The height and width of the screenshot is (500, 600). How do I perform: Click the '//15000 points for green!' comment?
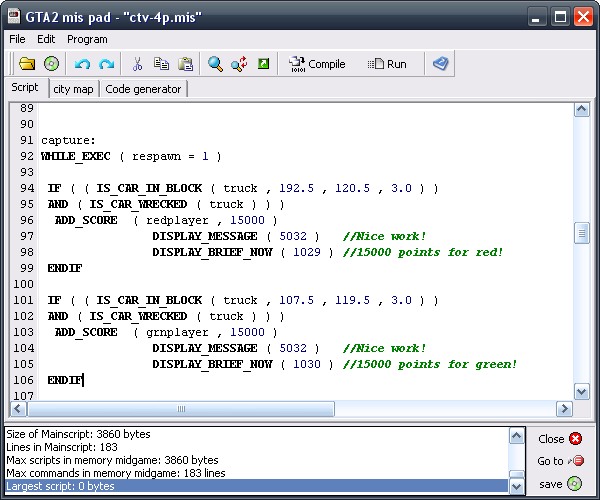pyautogui.click(x=430, y=364)
